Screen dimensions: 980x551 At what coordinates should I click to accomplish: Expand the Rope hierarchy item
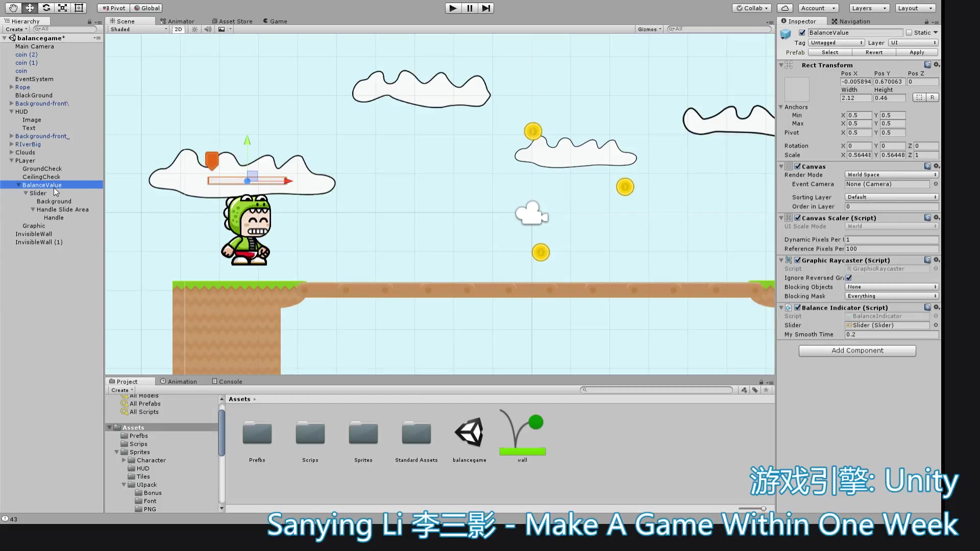(11, 87)
